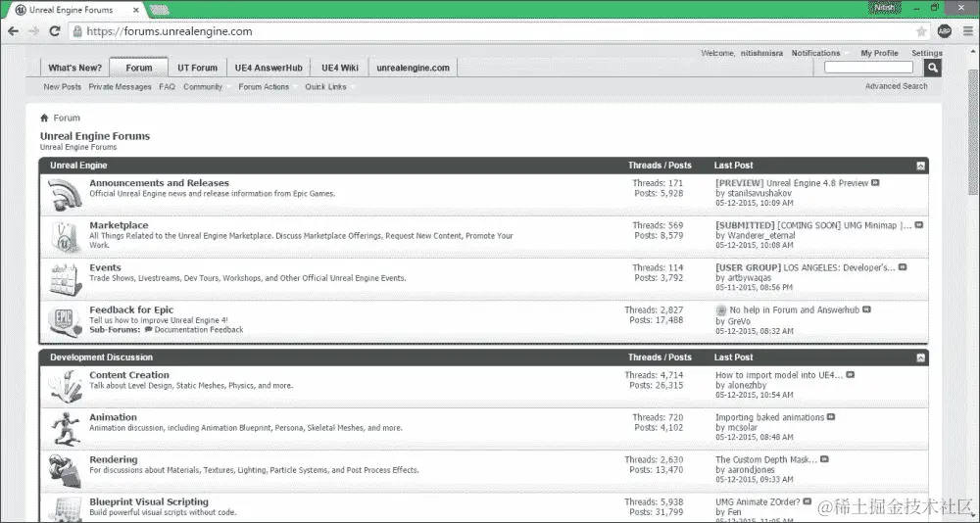Click the Events calendar forum icon
The height and width of the screenshot is (523, 980).
pyautogui.click(x=65, y=279)
